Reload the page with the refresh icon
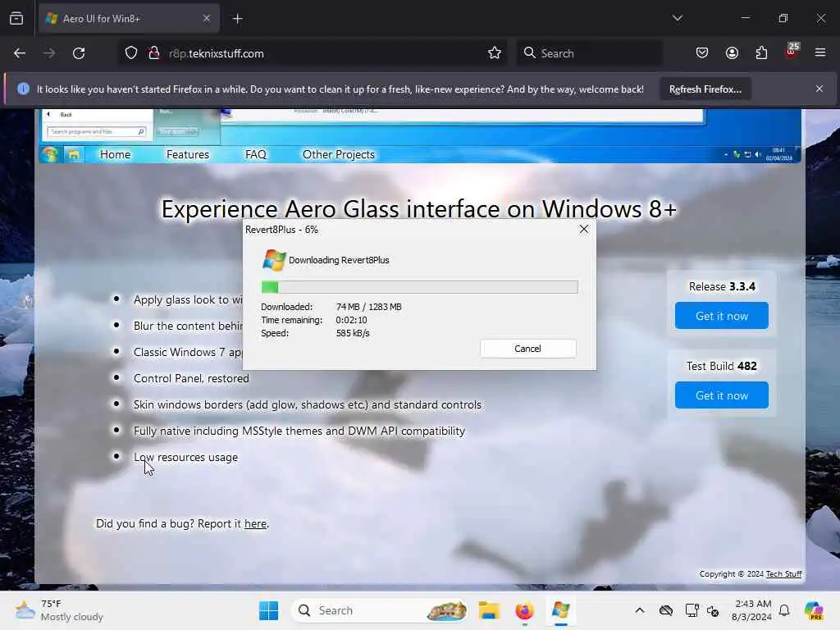840x630 pixels. pyautogui.click(x=79, y=53)
